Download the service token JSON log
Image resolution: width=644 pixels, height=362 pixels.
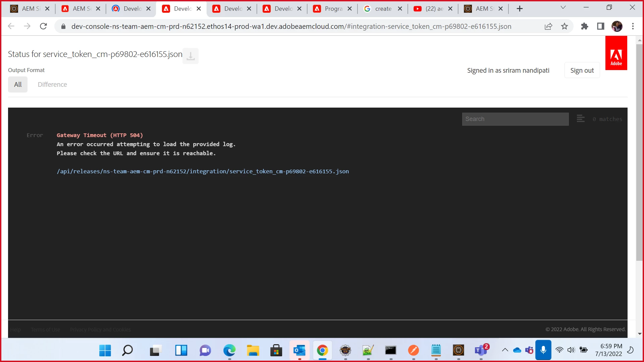click(x=191, y=56)
